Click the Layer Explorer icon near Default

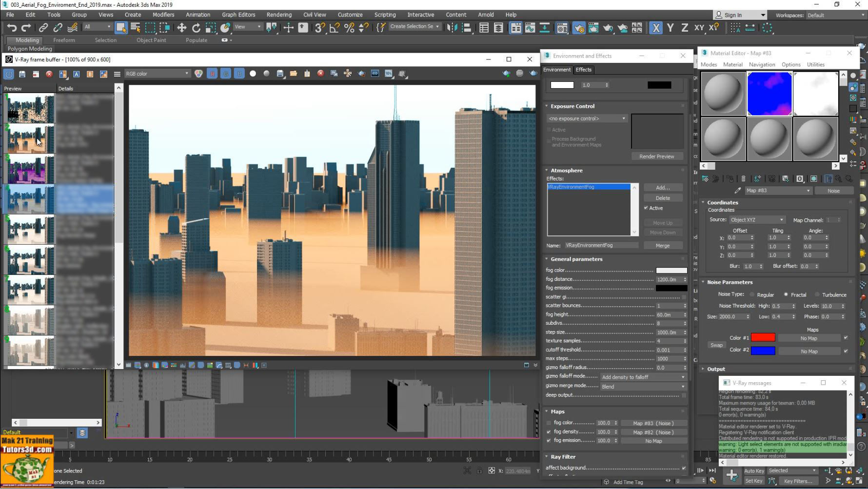tap(82, 432)
